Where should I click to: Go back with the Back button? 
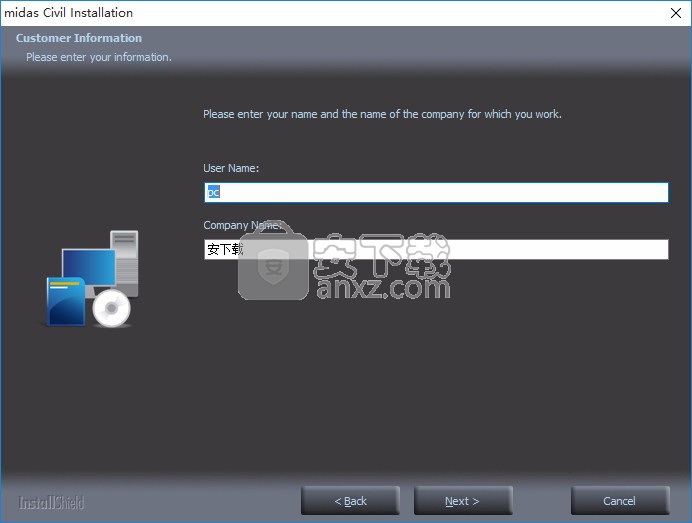click(x=350, y=501)
